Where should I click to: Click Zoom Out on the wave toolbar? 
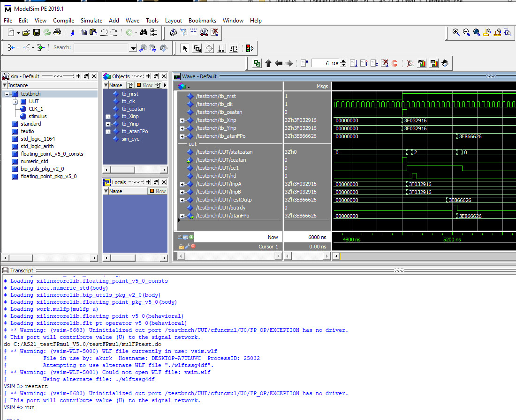pyautogui.click(x=466, y=32)
